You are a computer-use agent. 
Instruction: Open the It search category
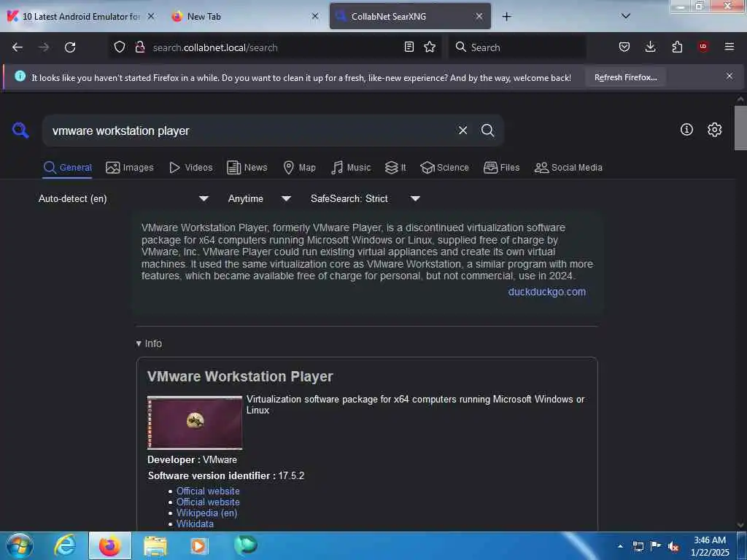coord(395,168)
